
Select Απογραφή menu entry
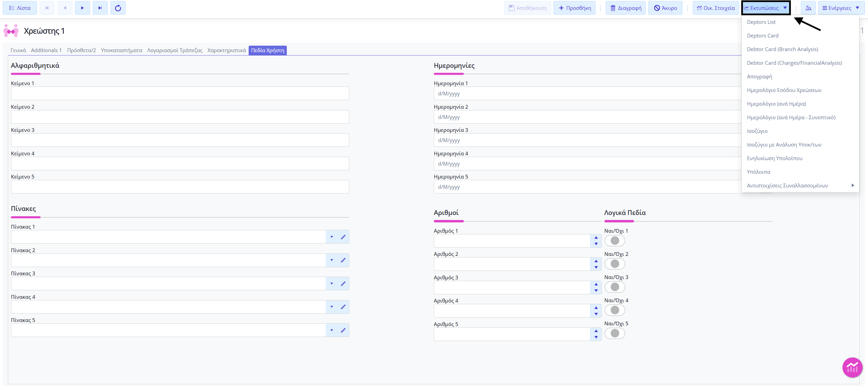click(800, 77)
